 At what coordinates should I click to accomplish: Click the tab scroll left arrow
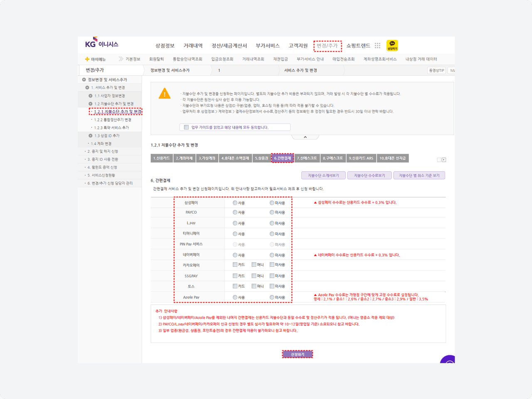(439, 160)
